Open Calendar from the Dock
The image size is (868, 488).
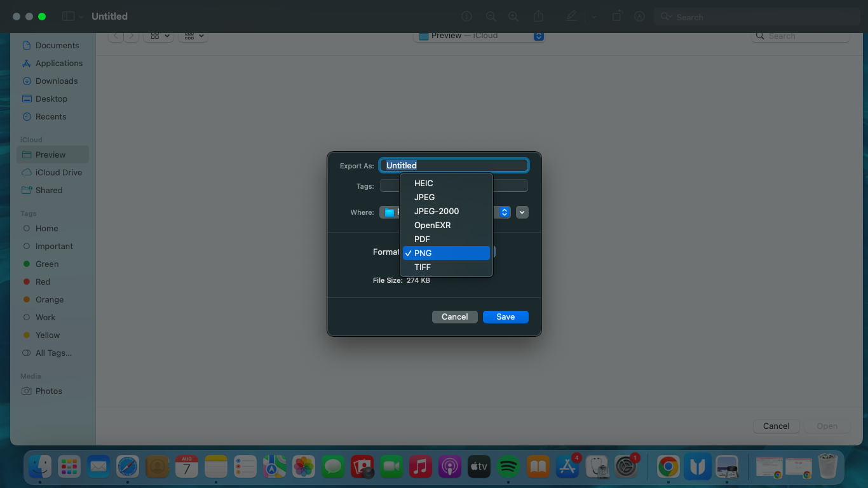187,467
